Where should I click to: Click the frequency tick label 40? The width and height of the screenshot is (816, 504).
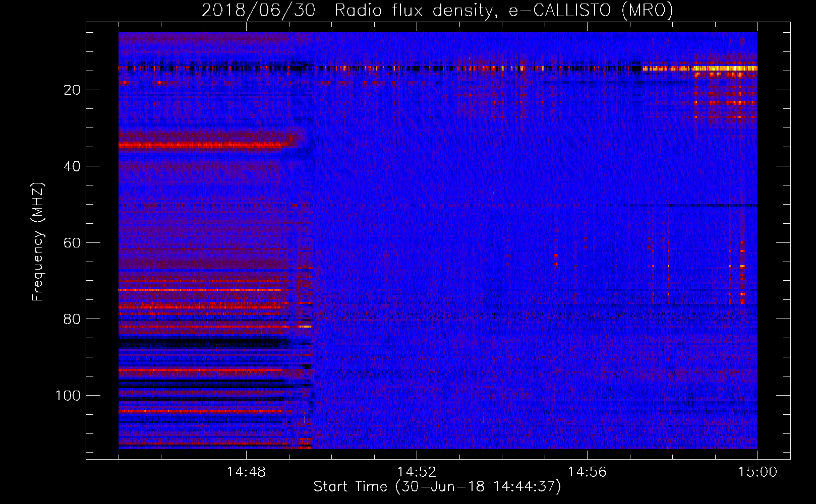pyautogui.click(x=73, y=166)
